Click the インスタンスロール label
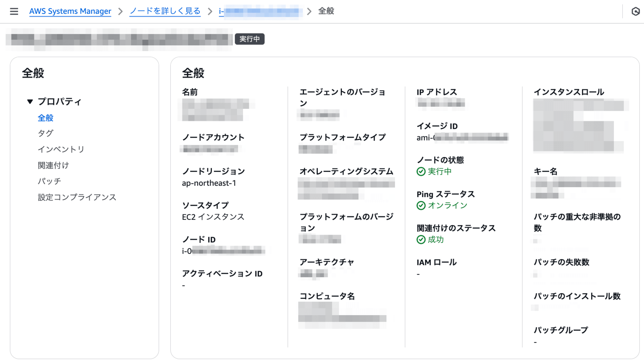 569,92
